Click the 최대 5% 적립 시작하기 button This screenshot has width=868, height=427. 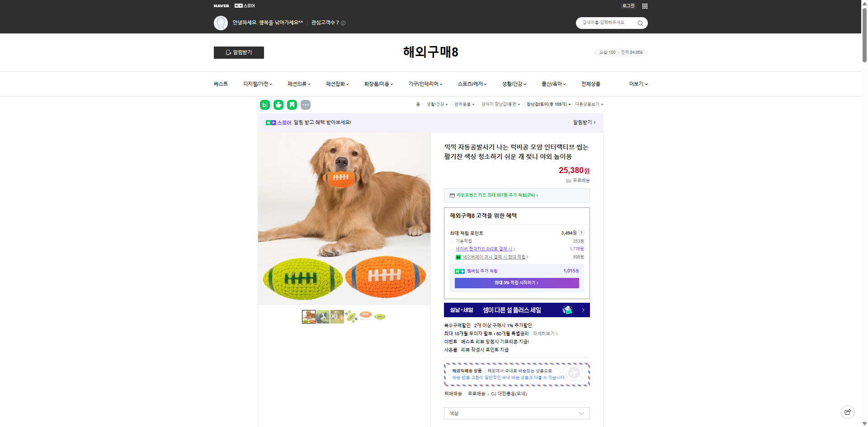(x=516, y=283)
